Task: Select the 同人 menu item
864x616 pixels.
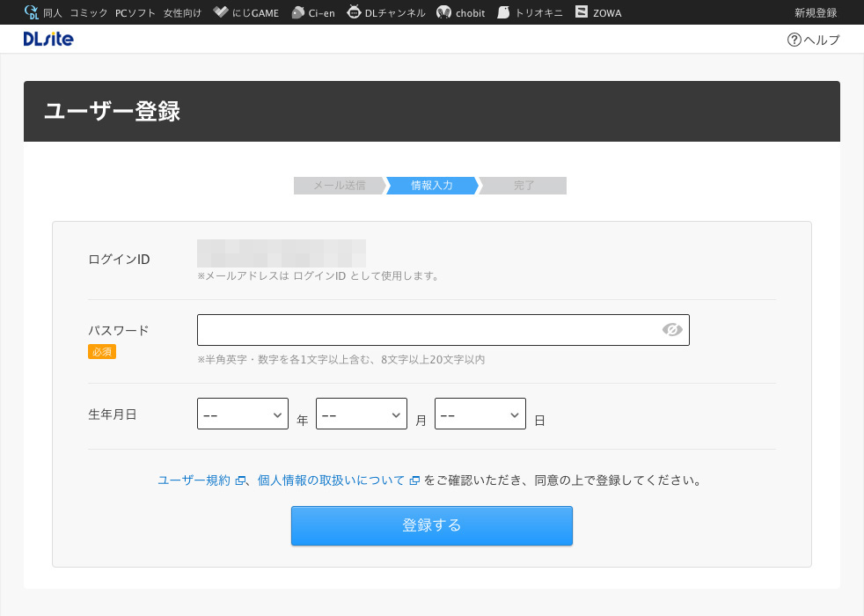Action: point(52,12)
